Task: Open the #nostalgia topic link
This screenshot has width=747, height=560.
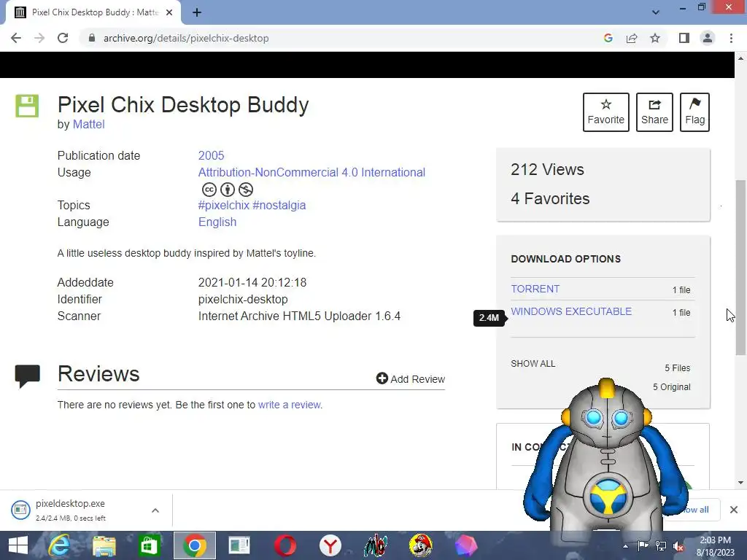Action: [x=279, y=205]
